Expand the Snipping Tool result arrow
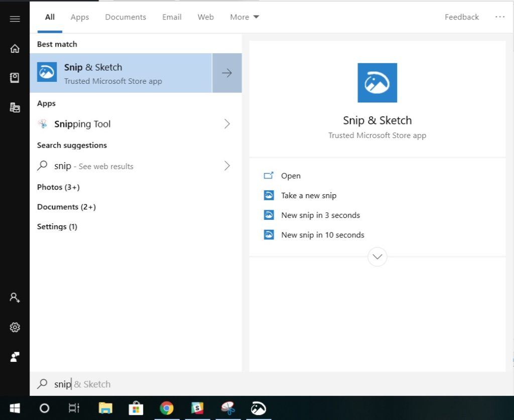This screenshot has height=420, width=514. [x=227, y=124]
